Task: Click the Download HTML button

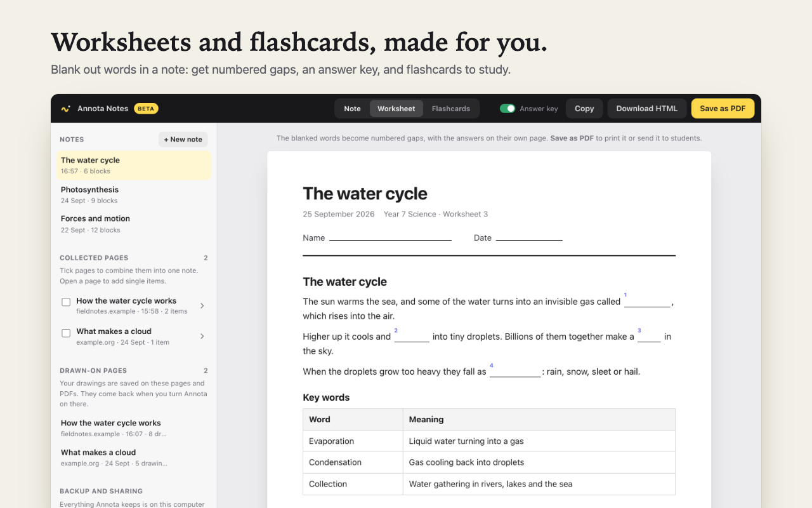Action: pos(647,109)
